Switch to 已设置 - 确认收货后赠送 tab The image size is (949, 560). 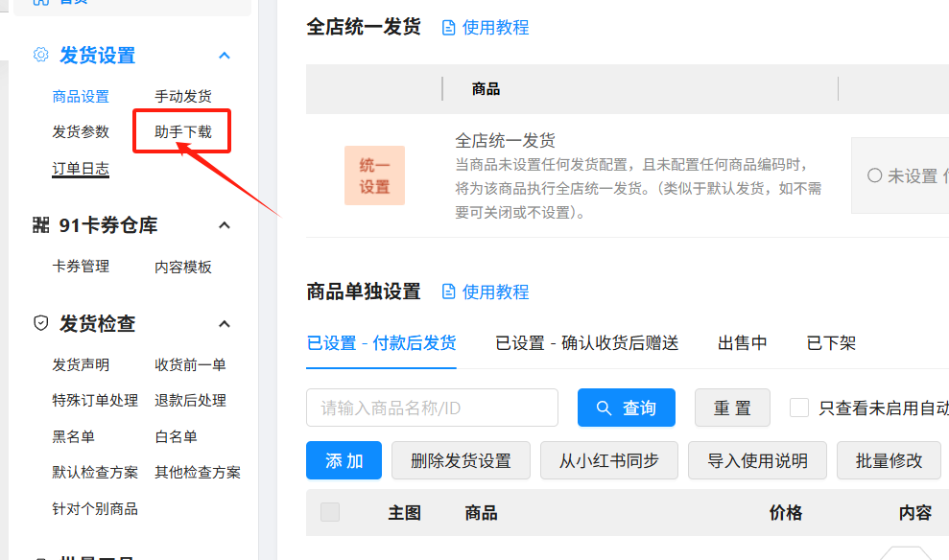pos(586,343)
